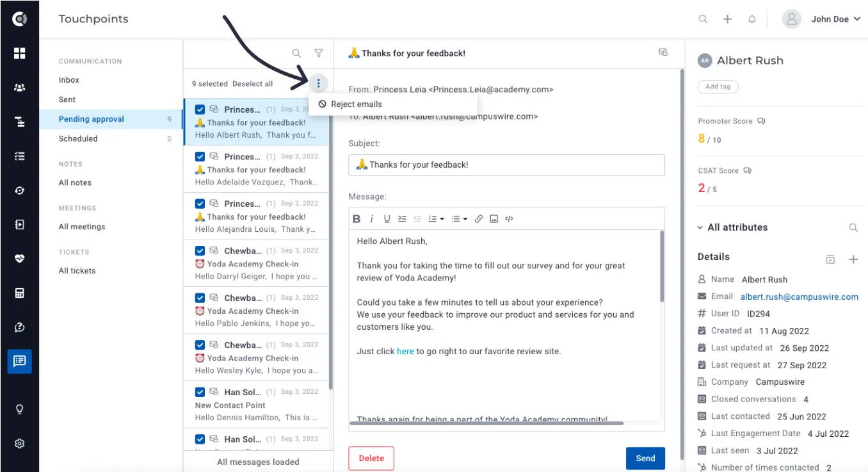This screenshot has height=472, width=868.
Task: Click the search icon in top header
Action: [x=703, y=19]
